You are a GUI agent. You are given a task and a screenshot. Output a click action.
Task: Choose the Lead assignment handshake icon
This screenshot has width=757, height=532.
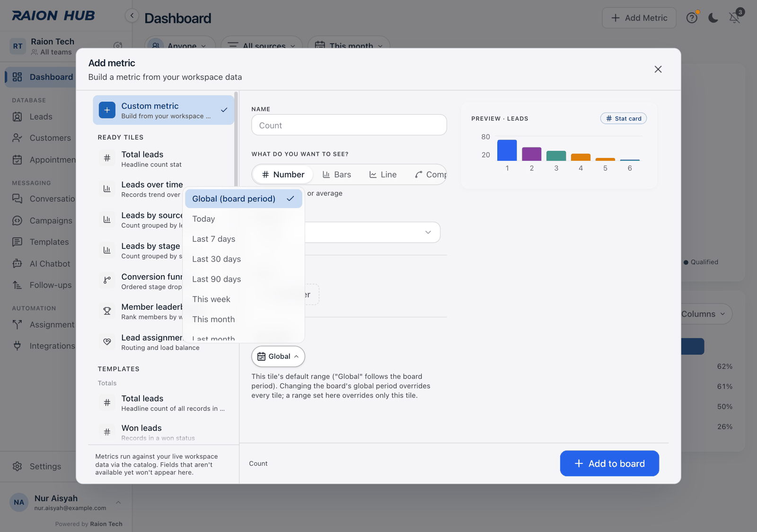pos(107,341)
